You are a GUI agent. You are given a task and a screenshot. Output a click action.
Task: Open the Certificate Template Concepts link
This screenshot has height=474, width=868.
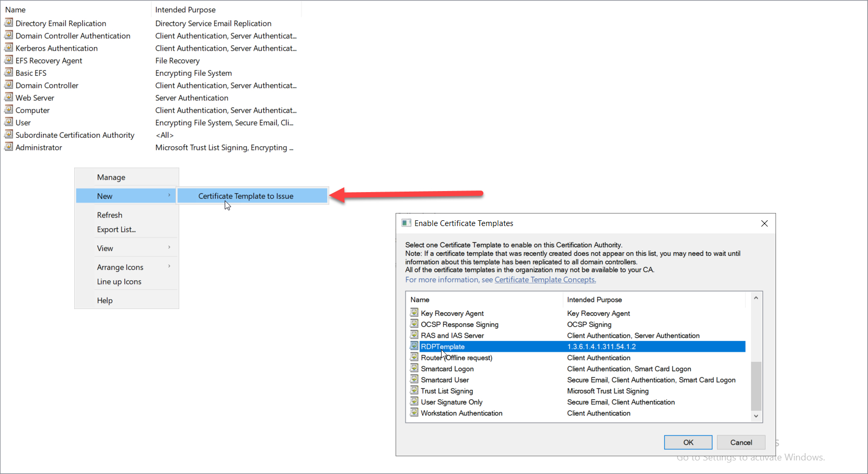click(x=545, y=280)
